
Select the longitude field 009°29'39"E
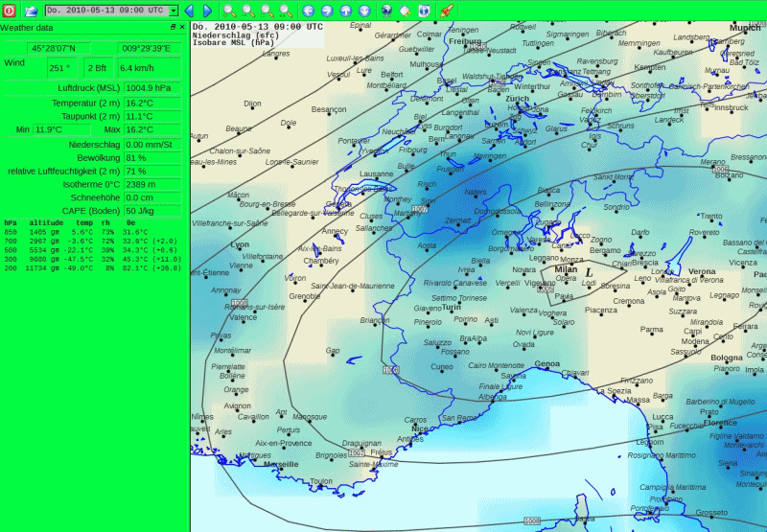click(146, 48)
